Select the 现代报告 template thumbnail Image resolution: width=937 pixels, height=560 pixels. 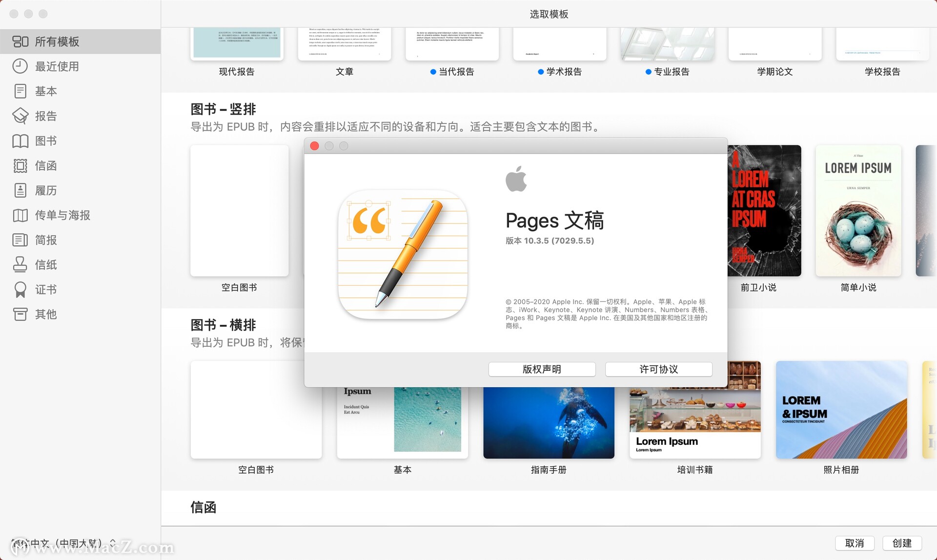[237, 43]
